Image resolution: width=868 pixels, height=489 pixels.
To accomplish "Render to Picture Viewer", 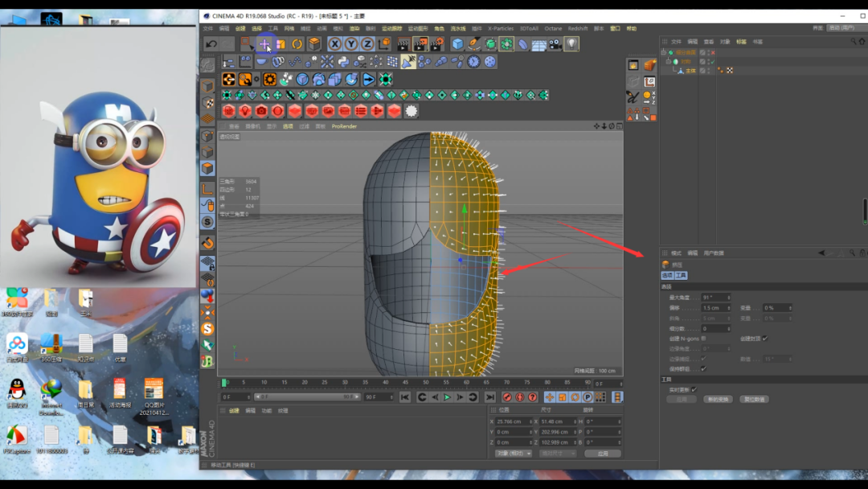I will pos(420,43).
